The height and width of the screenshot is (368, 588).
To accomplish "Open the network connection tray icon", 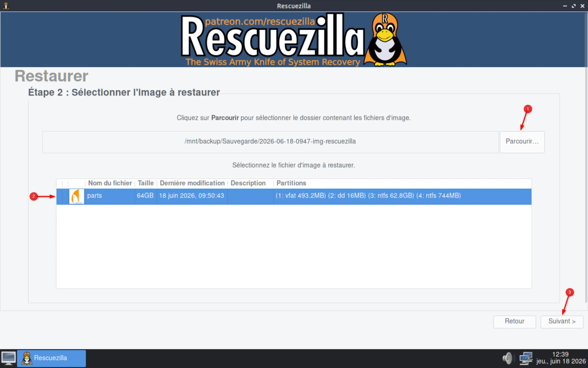I will pos(526,358).
